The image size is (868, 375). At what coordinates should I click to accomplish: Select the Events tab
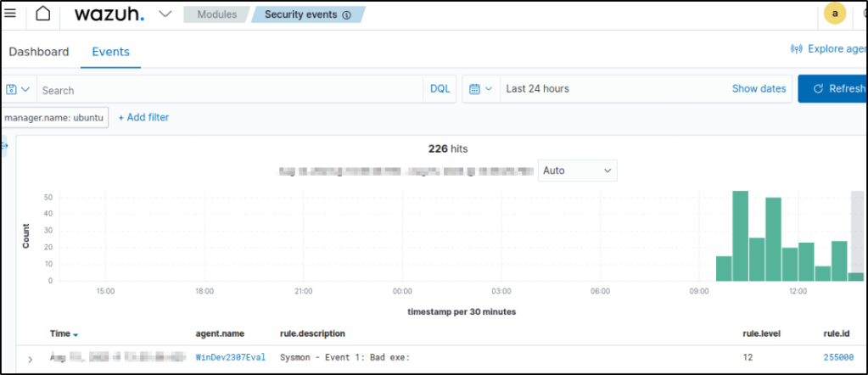[110, 52]
